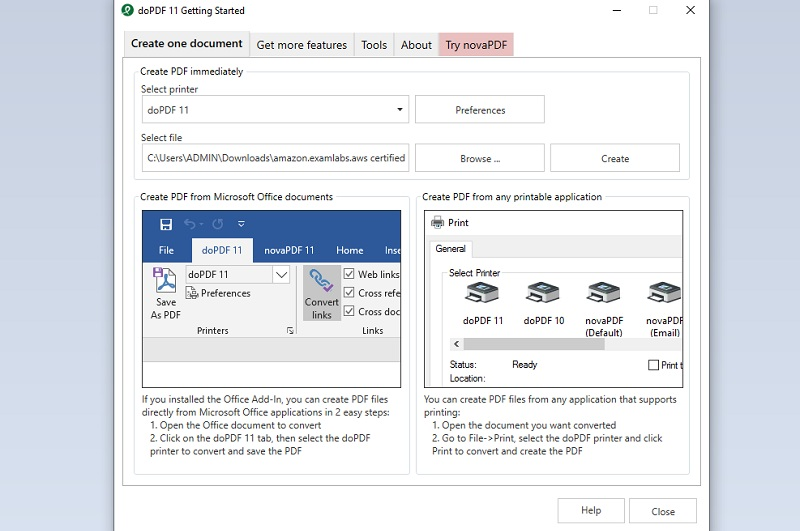Open the Try novaPDF tab
This screenshot has height=531, width=800.
click(475, 45)
